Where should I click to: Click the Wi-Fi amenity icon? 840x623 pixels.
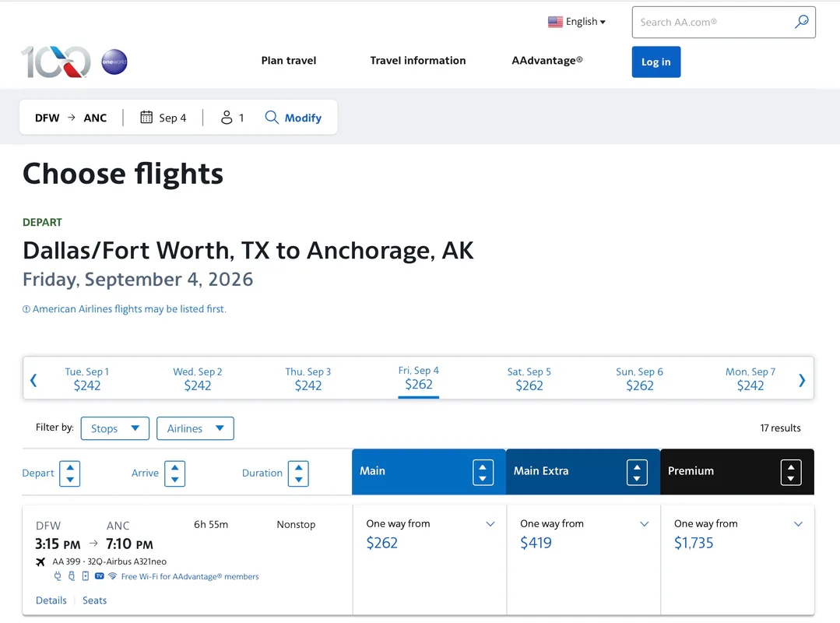pyautogui.click(x=113, y=576)
